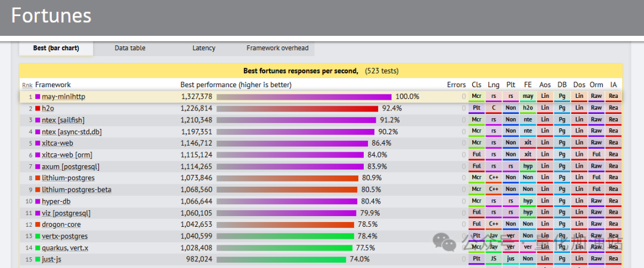Open the axum [postgresql] framework link
Viewport: 644px width, 268px height.
tap(70, 167)
